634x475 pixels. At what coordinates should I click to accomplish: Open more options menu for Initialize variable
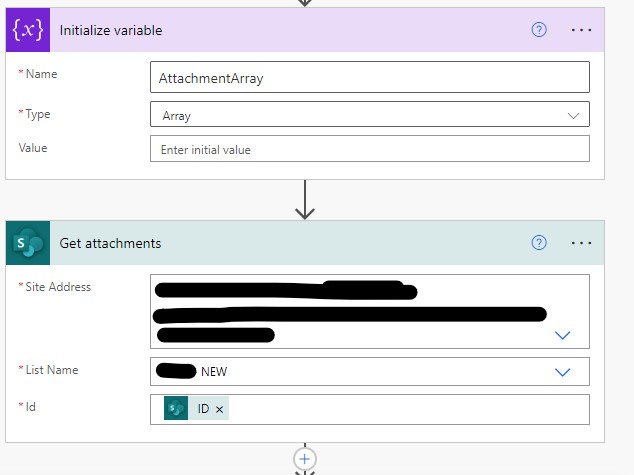581,30
